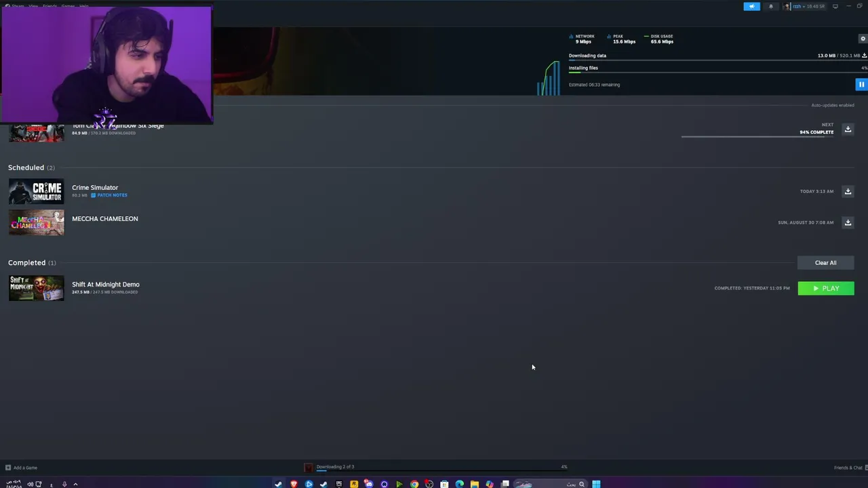Open Friends & Chat

[x=848, y=468]
